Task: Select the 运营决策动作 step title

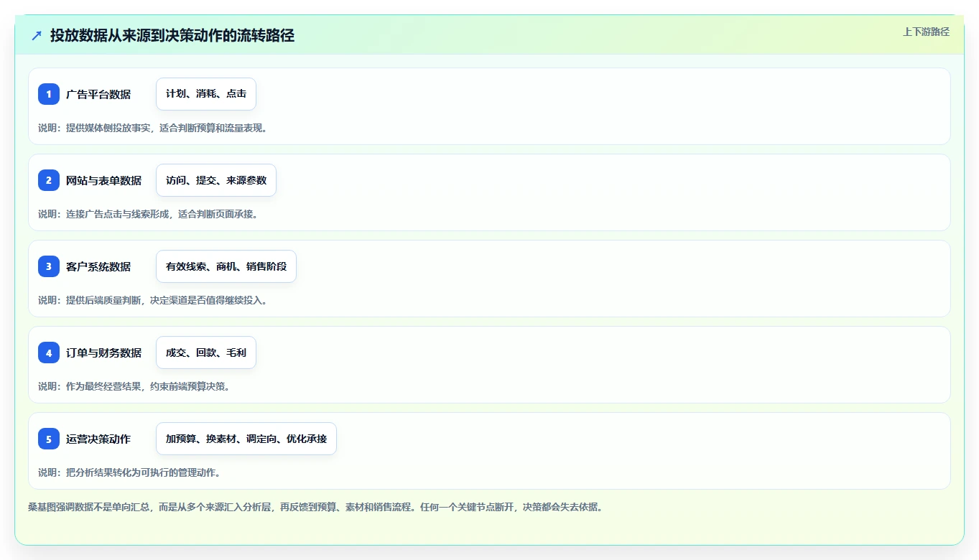Action: click(98, 439)
